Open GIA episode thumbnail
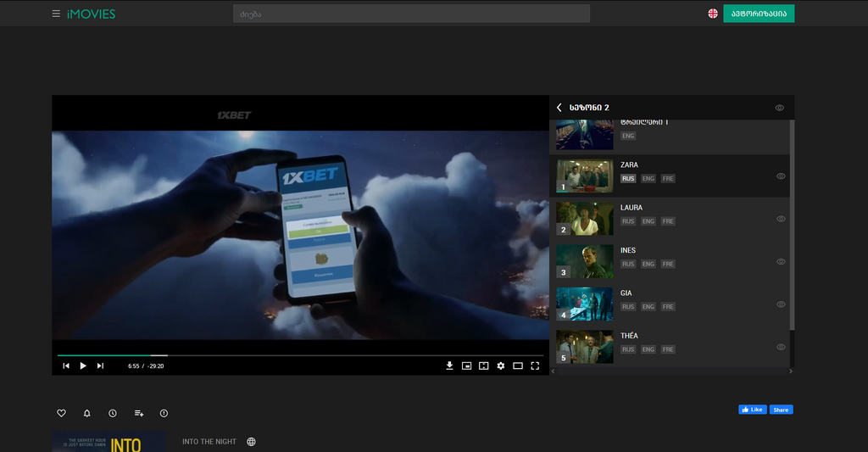The width and height of the screenshot is (868, 452). click(x=585, y=304)
